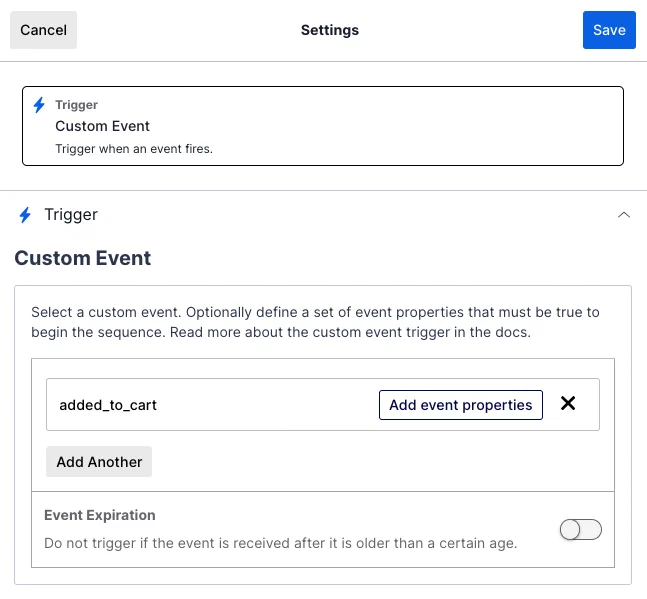Click the large Custom Event heading
The height and width of the screenshot is (599, 647).
coord(82,258)
